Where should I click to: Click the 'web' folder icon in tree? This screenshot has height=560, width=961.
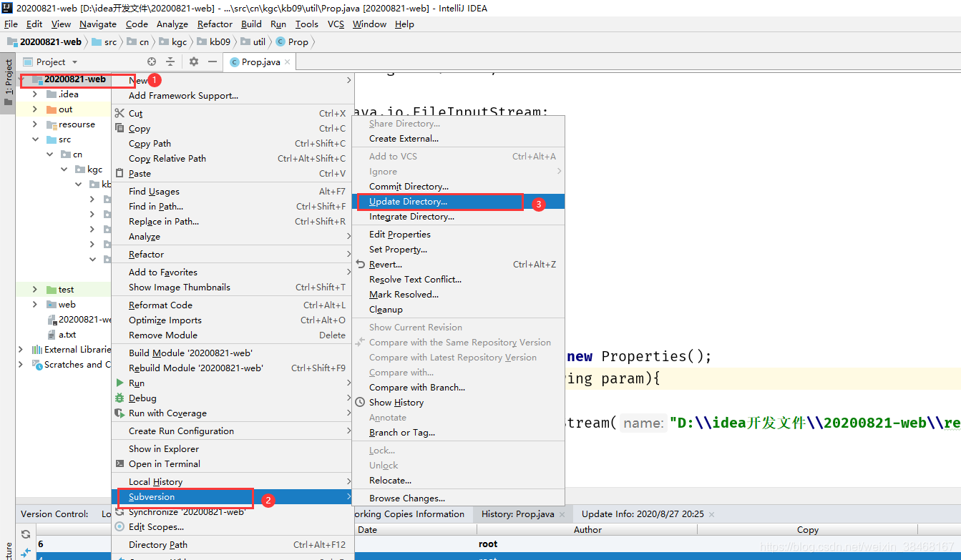(x=52, y=305)
